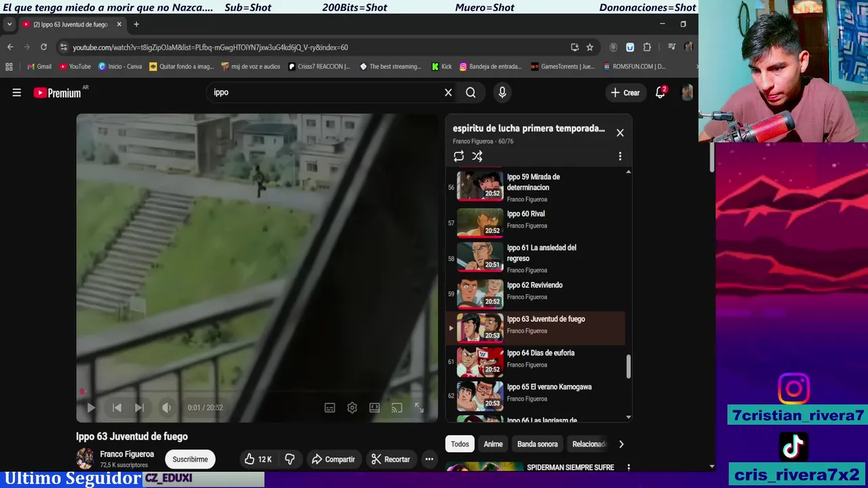The image size is (868, 488).
Task: Open the YouTube hamburger guide menu
Action: [x=16, y=93]
